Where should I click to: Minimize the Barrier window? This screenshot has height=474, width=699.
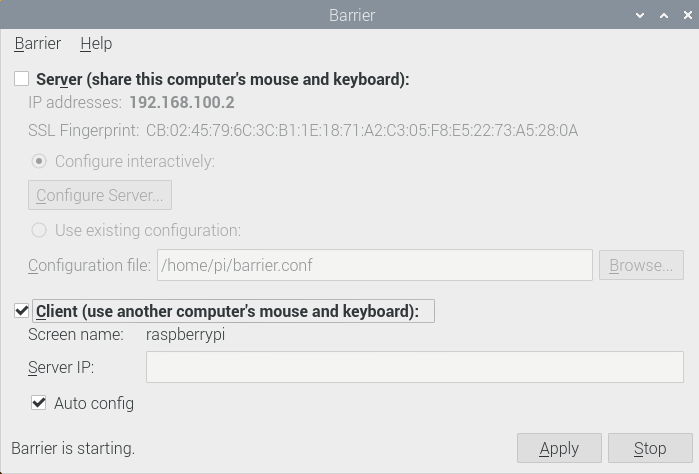pos(640,15)
